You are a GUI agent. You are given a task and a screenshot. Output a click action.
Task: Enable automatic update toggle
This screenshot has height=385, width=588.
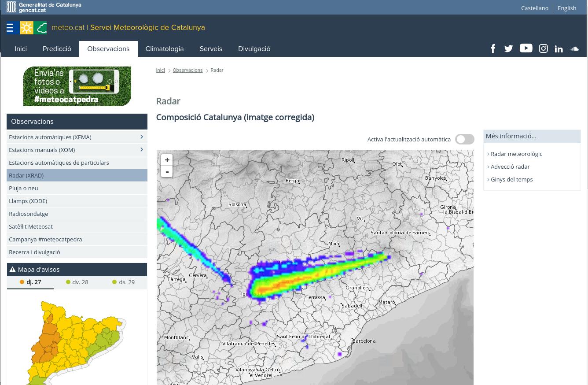click(464, 139)
